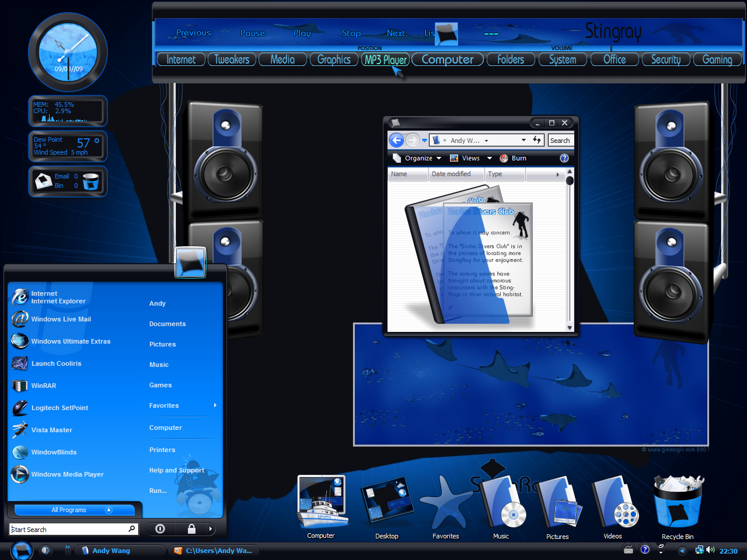Expand quick launch chevron
747x560 pixels.
point(67,547)
